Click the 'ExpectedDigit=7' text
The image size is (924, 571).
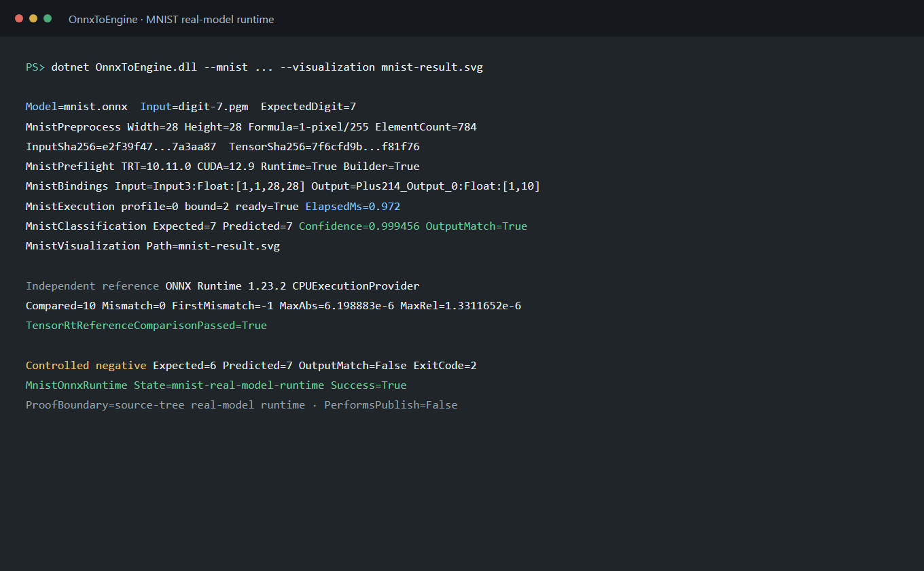point(308,107)
